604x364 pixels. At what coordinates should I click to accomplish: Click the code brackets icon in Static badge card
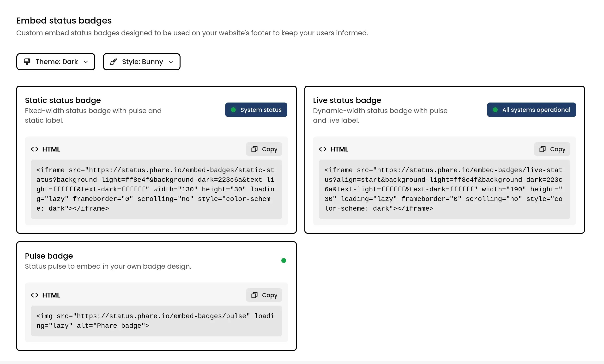(35, 149)
